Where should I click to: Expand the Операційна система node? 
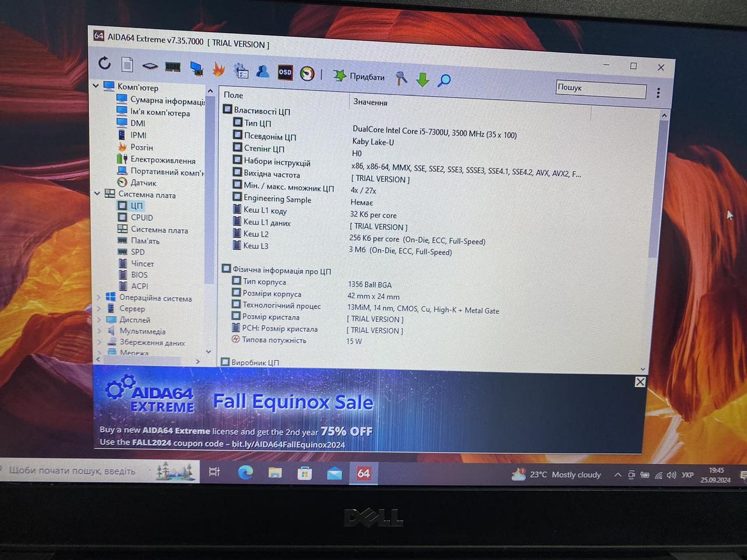click(98, 297)
